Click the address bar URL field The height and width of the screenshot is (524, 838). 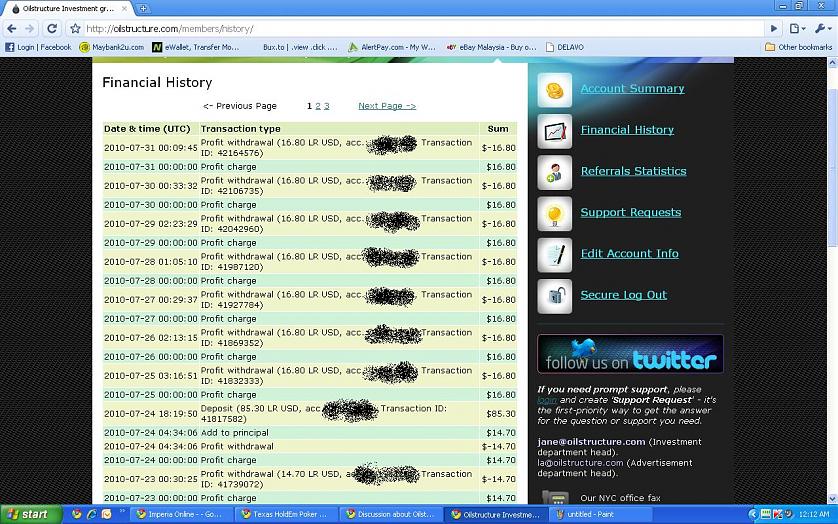coord(420,29)
